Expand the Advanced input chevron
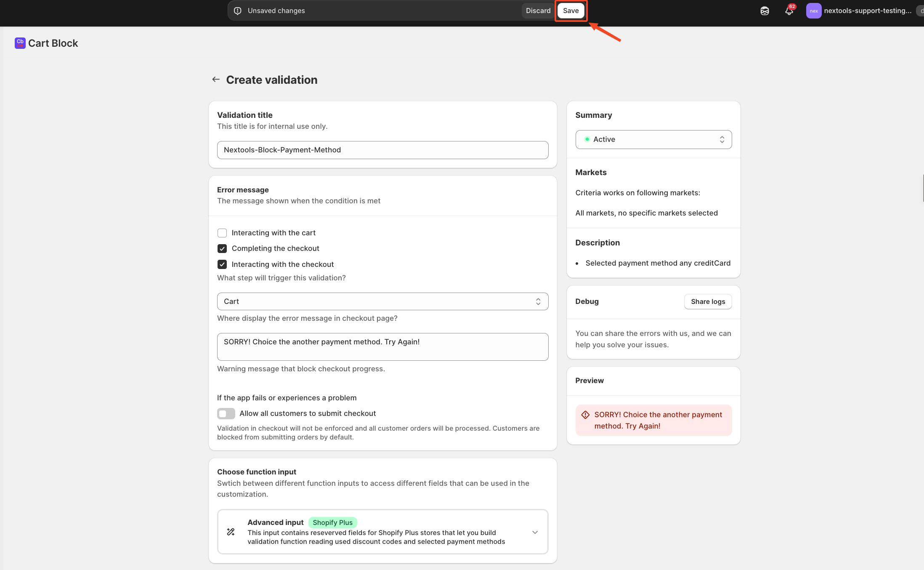This screenshot has height=570, width=924. 535,532
